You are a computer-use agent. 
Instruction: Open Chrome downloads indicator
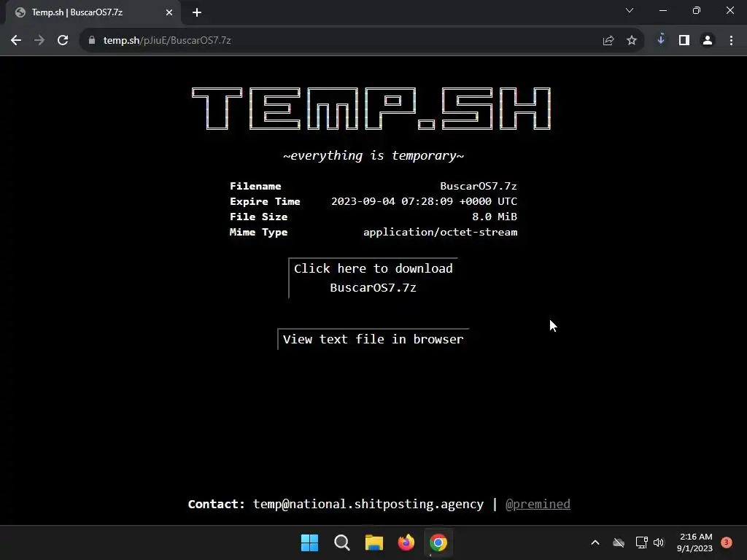click(x=661, y=39)
